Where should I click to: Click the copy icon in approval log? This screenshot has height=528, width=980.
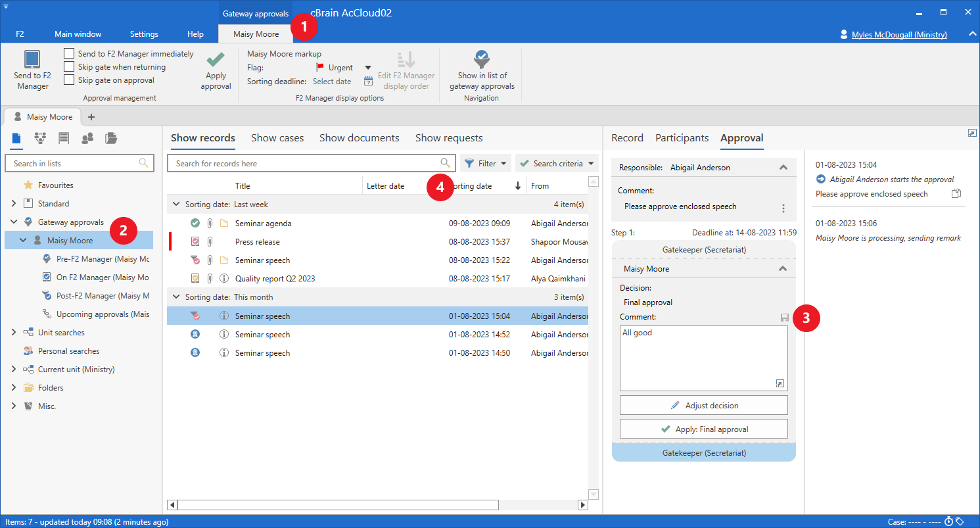tap(956, 194)
